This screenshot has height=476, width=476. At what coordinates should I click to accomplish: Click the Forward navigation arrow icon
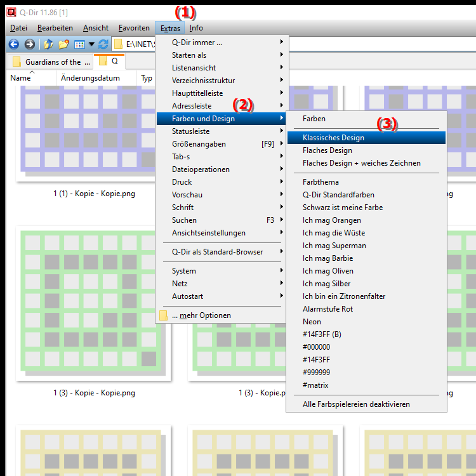(29, 44)
